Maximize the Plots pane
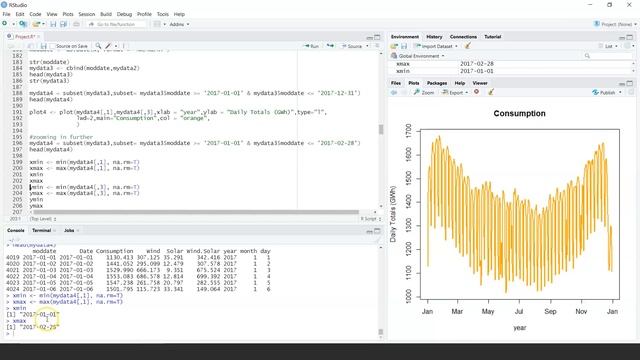This screenshot has height=360, width=640. pyautogui.click(x=630, y=83)
